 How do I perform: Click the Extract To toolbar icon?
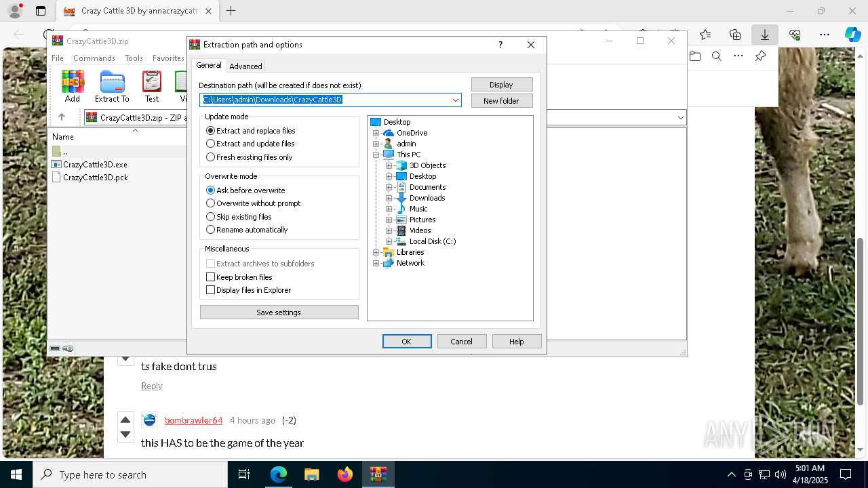pyautogui.click(x=112, y=86)
